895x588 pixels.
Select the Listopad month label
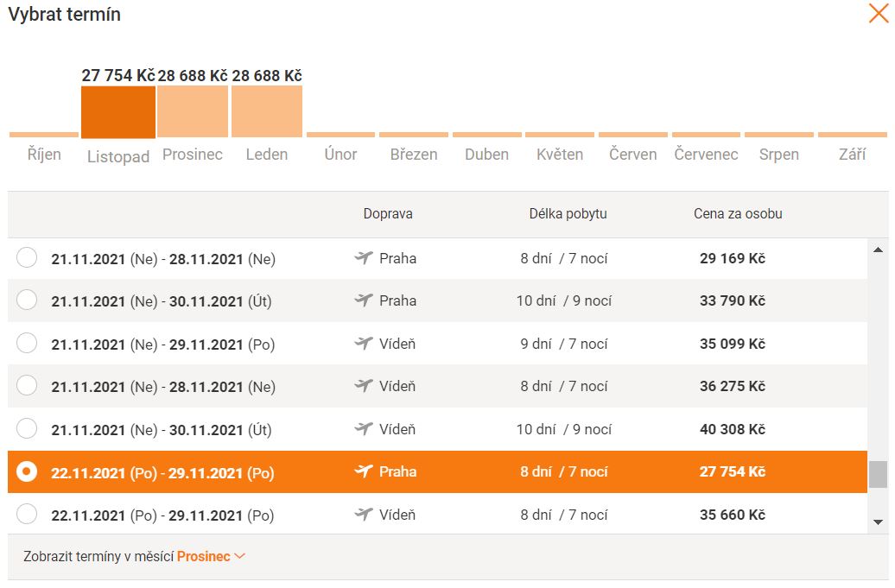click(x=118, y=156)
